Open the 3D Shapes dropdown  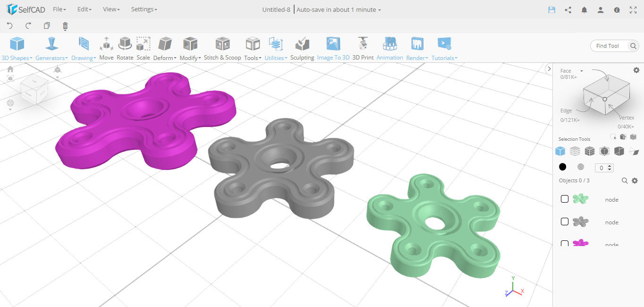[x=17, y=47]
